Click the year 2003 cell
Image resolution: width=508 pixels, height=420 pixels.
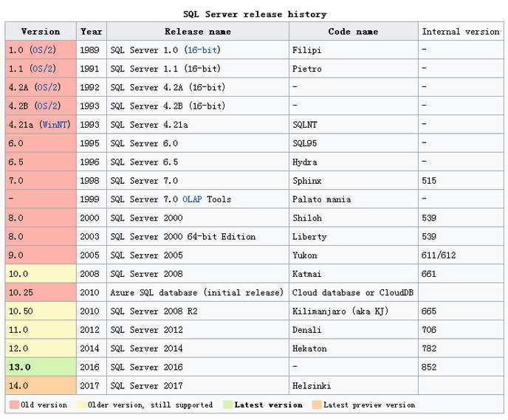tap(92, 237)
